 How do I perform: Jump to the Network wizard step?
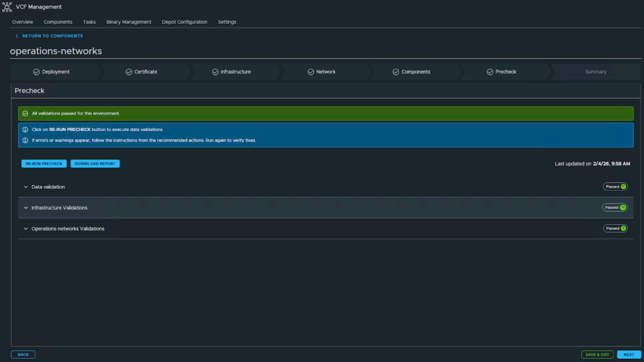[x=326, y=72]
